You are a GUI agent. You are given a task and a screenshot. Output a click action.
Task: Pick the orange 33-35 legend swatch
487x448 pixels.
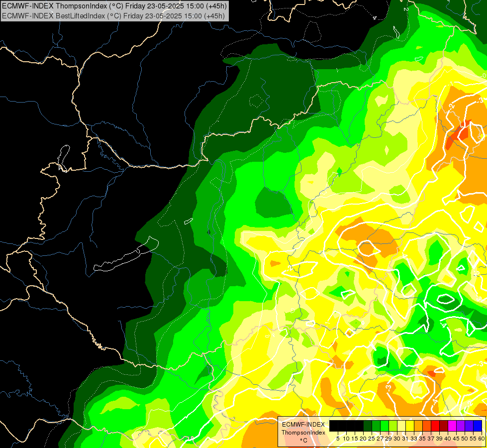tap(418, 426)
